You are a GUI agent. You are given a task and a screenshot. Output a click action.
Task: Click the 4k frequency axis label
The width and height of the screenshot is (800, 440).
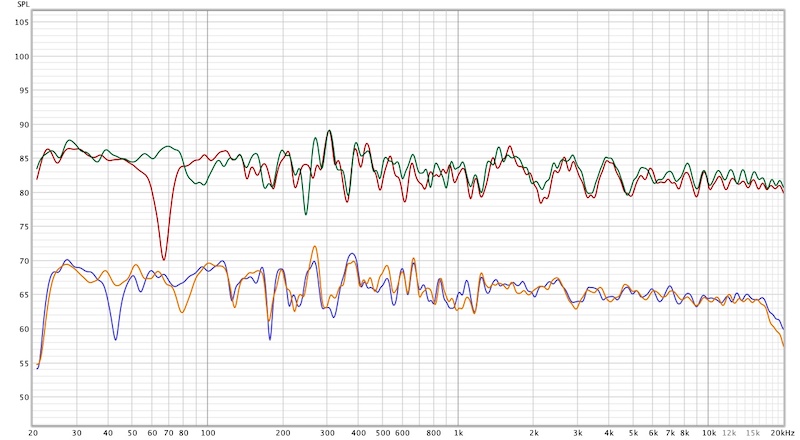click(609, 433)
